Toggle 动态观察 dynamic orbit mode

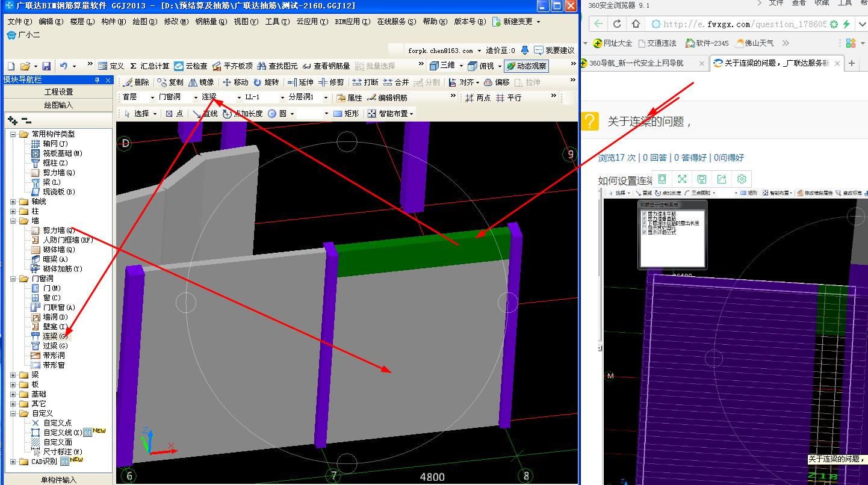[526, 66]
